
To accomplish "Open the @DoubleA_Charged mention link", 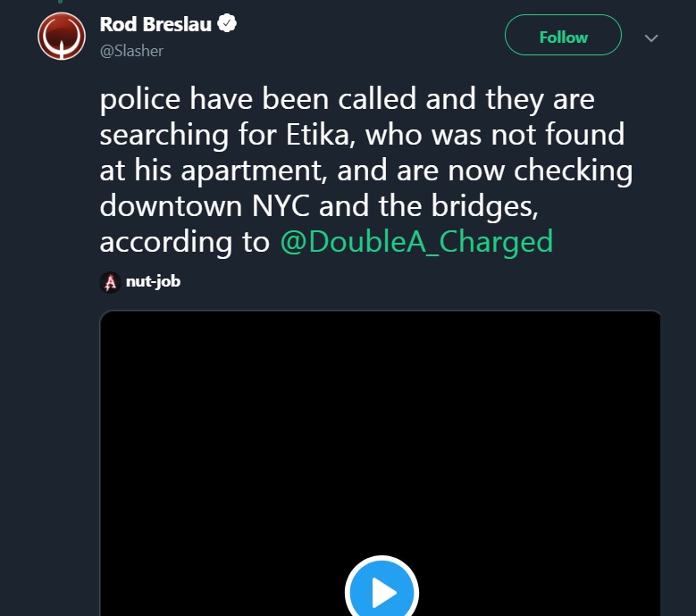I will (416, 242).
